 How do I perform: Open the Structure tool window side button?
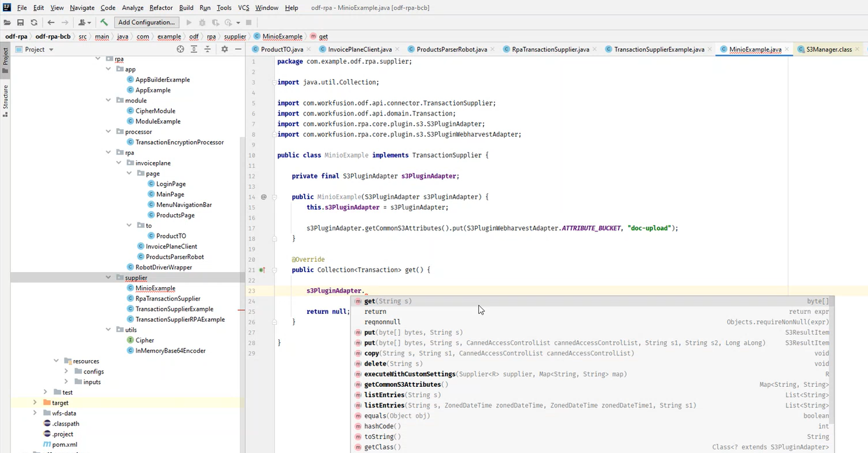click(x=5, y=101)
